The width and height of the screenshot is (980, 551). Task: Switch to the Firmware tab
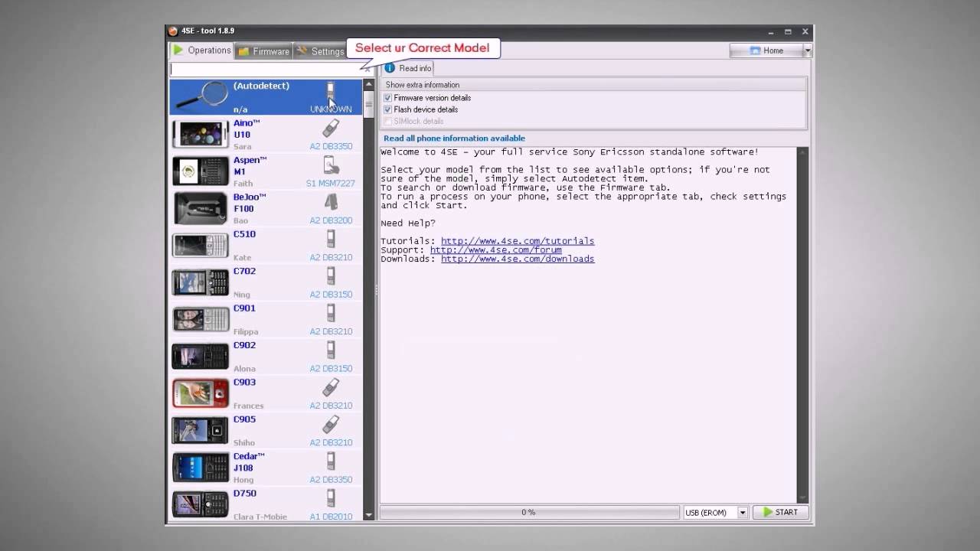263,51
